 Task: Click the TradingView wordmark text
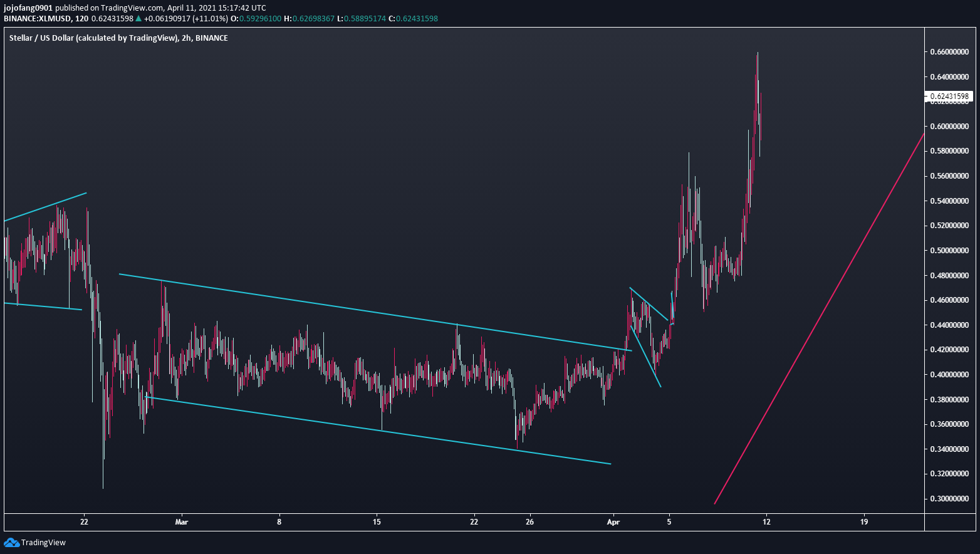pyautogui.click(x=43, y=543)
